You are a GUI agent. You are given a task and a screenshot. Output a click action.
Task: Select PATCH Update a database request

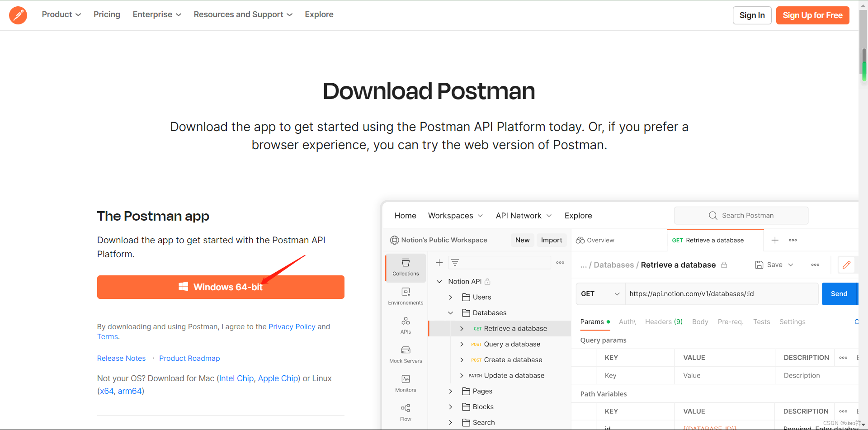point(506,376)
